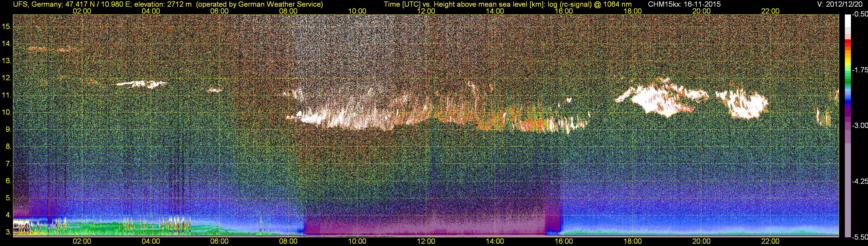868x246 pixels.
Task: Click the '18:00' label on the top time axis
Action: (632, 11)
